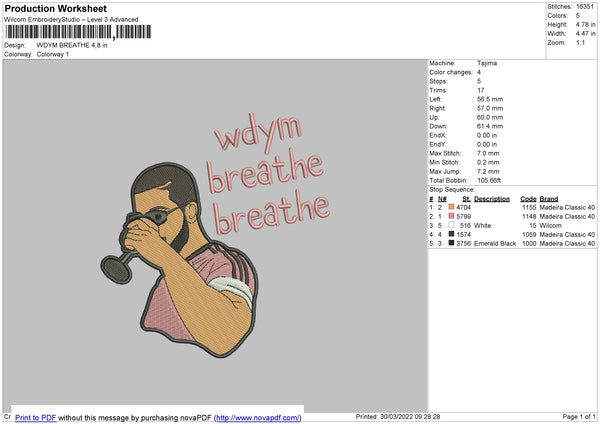Click thread code 1059 in row 4
600x424 pixels.
click(x=529, y=235)
